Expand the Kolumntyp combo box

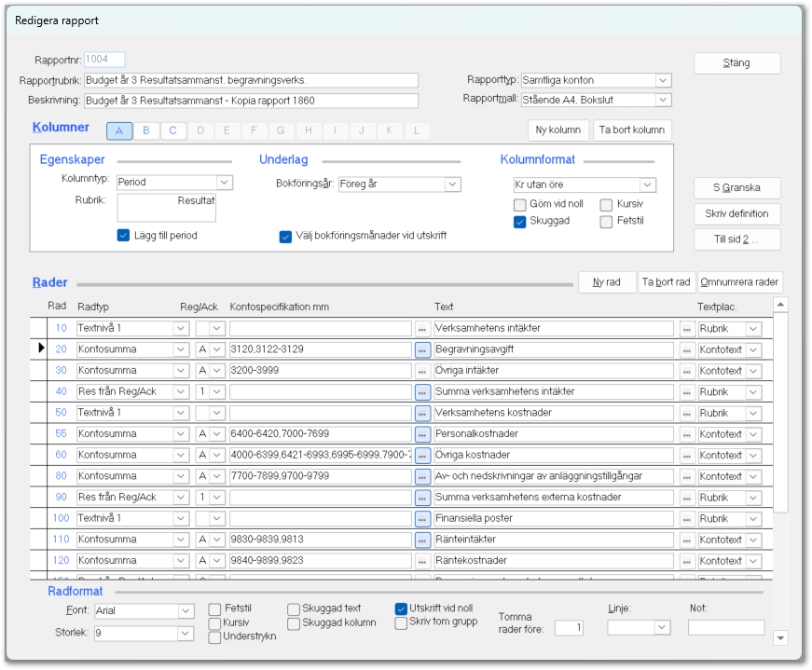(x=225, y=183)
